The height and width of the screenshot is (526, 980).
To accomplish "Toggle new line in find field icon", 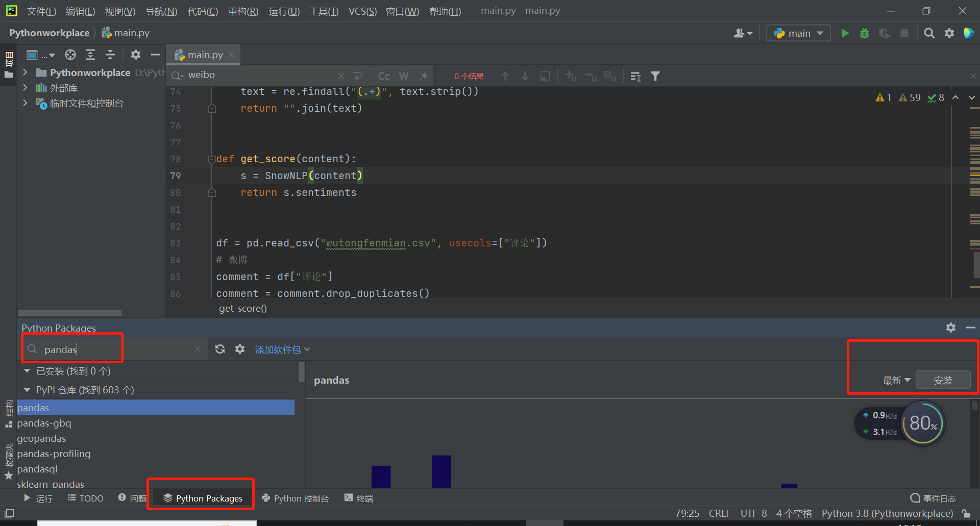I will (358, 76).
